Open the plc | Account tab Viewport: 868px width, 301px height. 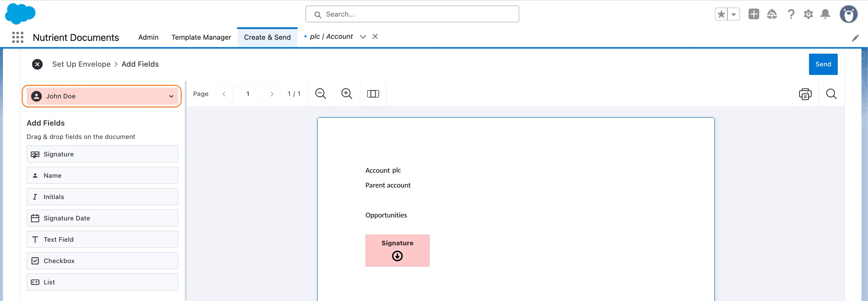coord(331,36)
